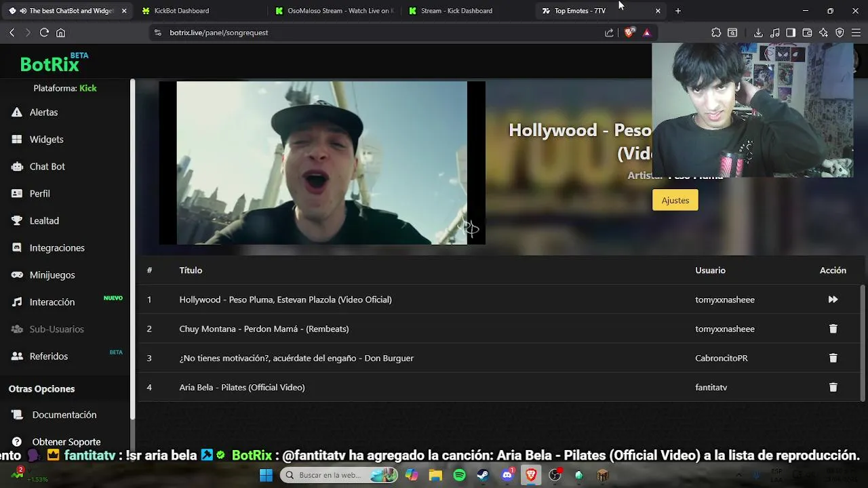Skip the Hollywood song with fast-forward
The image size is (868, 488).
[x=833, y=300]
